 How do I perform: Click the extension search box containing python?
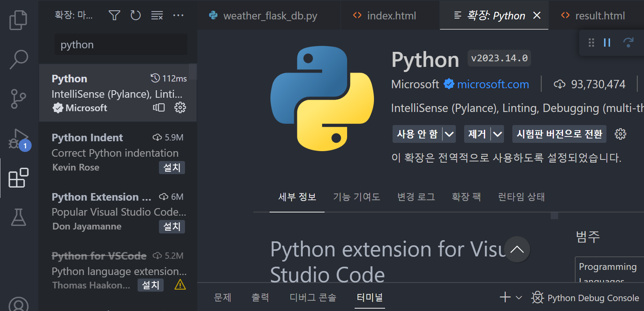point(121,45)
